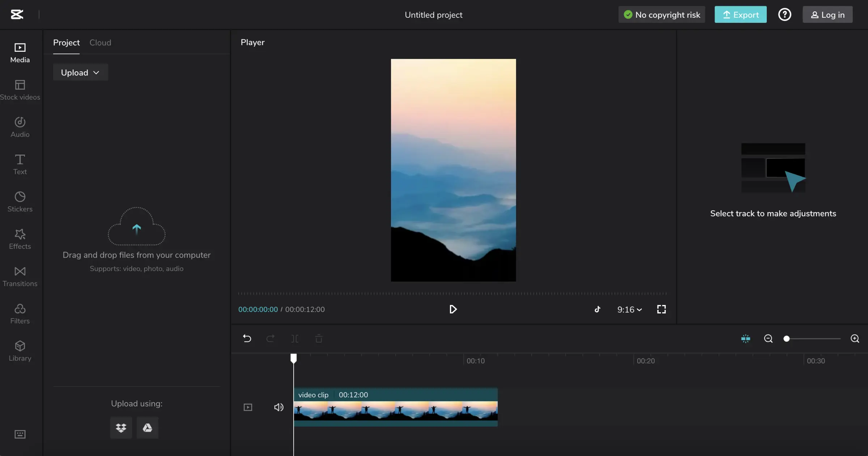Image resolution: width=868 pixels, height=456 pixels.
Task: Click the Dropbox upload icon
Action: point(121,428)
